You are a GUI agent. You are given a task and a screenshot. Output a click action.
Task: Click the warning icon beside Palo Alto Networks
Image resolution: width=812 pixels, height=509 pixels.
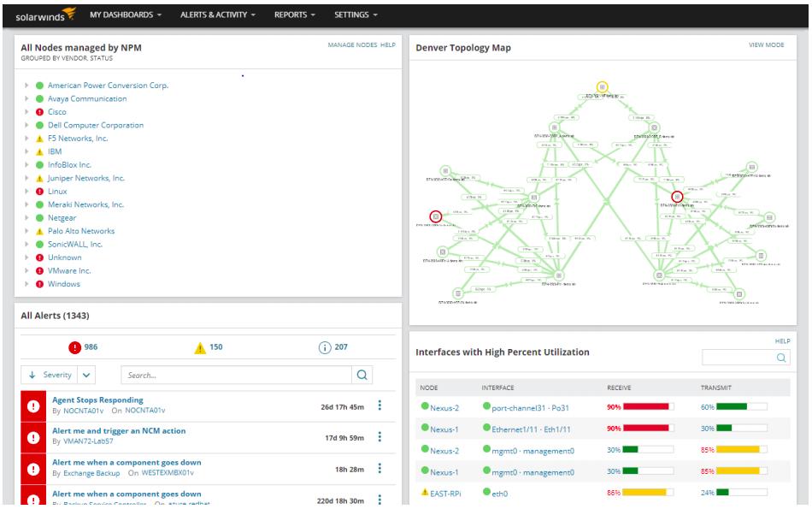39,231
